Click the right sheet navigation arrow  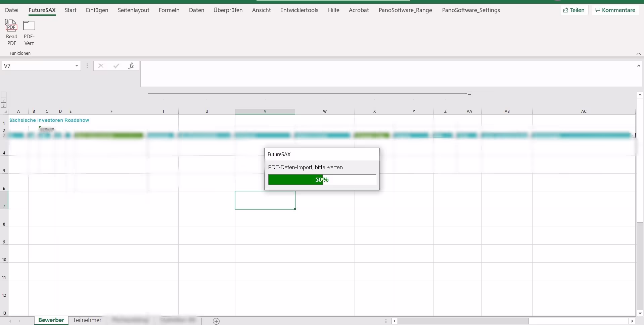[x=19, y=321]
